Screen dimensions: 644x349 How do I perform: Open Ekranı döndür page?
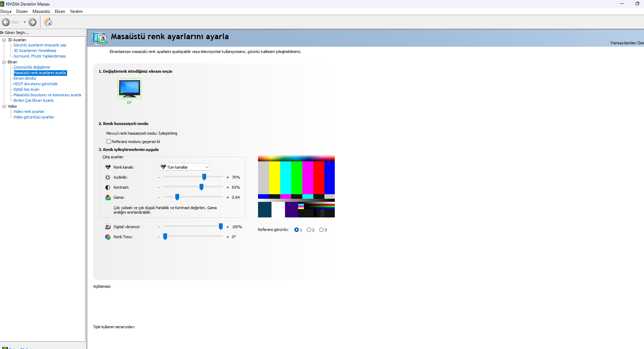pos(25,78)
